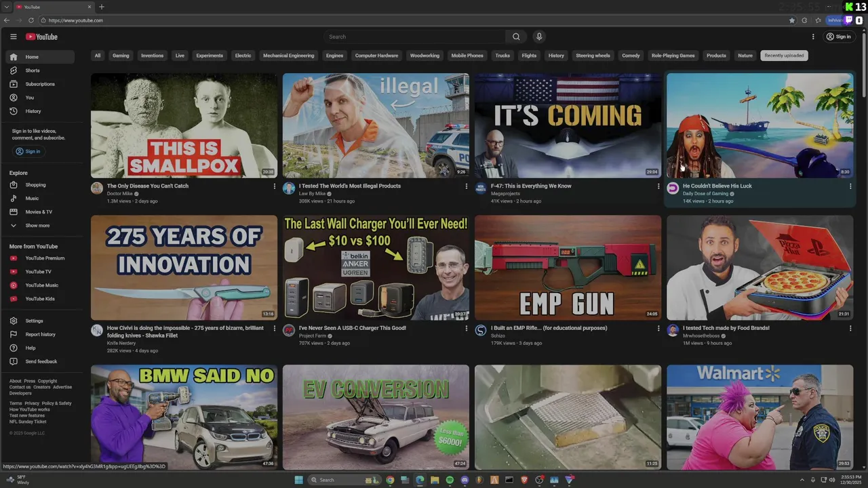
Task: Open 275 Years of Innovation thumbnail
Action: coord(184,268)
